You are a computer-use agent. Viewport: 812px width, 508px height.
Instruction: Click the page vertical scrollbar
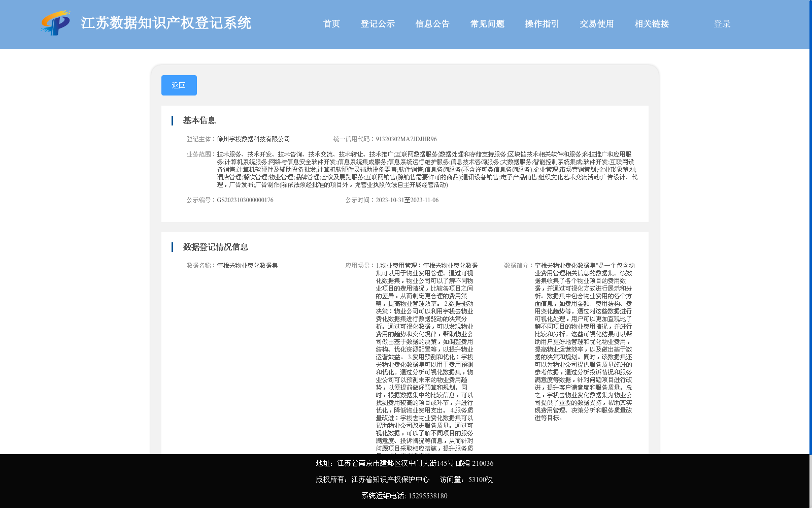810,227
